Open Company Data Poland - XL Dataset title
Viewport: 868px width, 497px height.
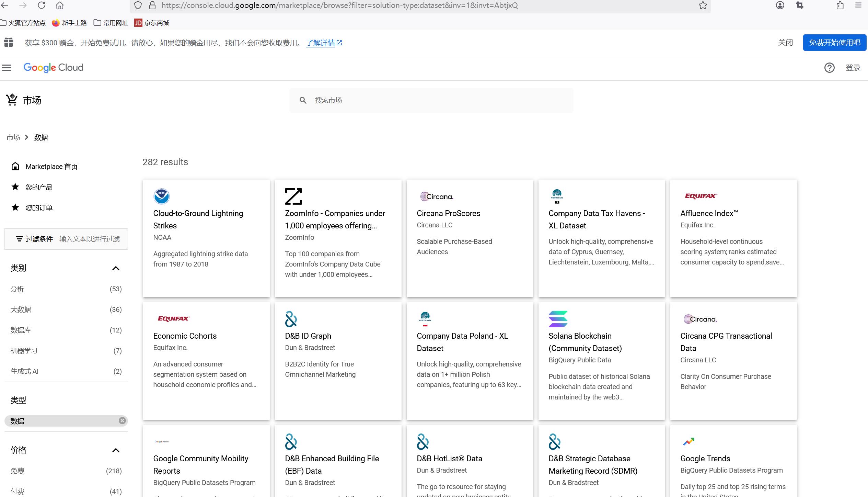[462, 342]
